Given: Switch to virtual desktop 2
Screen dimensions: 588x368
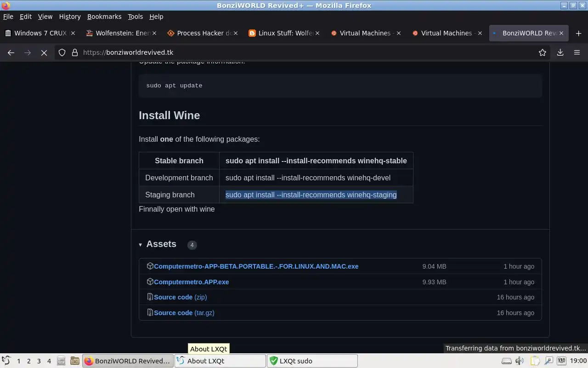Looking at the screenshot, I should (x=28, y=361).
